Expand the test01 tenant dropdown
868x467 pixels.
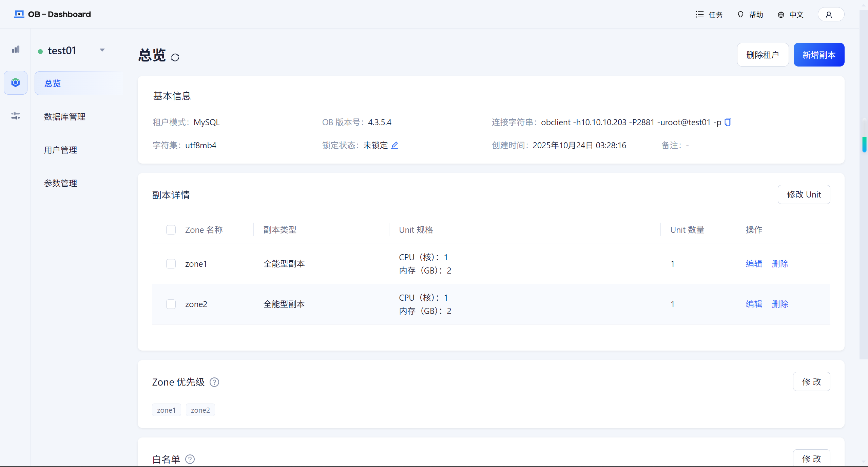click(102, 50)
